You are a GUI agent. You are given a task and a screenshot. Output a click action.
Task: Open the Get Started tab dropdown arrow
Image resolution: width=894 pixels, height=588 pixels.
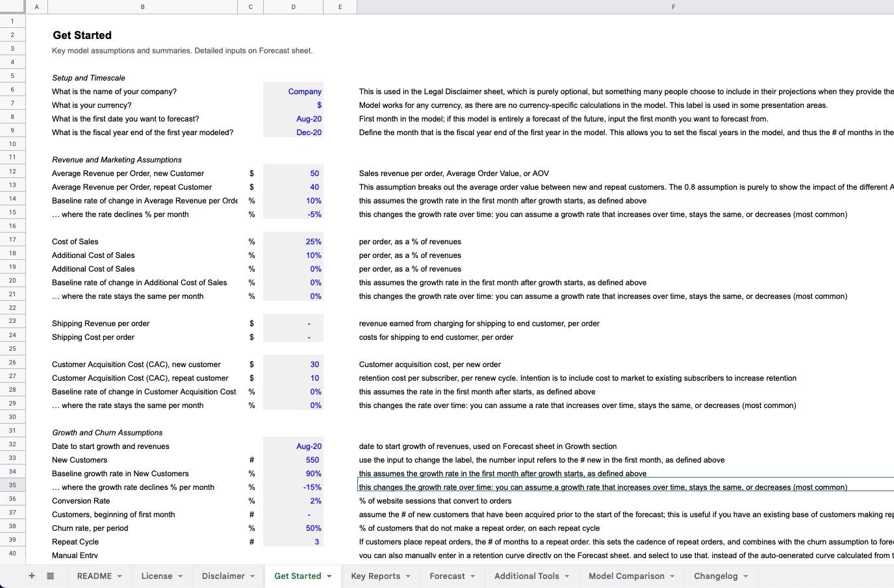coord(329,576)
